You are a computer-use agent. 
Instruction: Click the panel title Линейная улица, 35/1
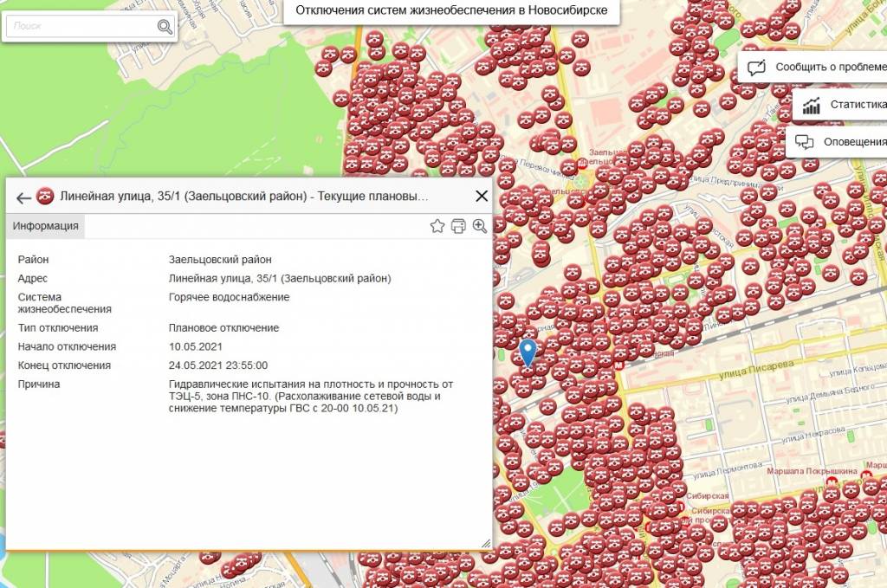coord(243,197)
